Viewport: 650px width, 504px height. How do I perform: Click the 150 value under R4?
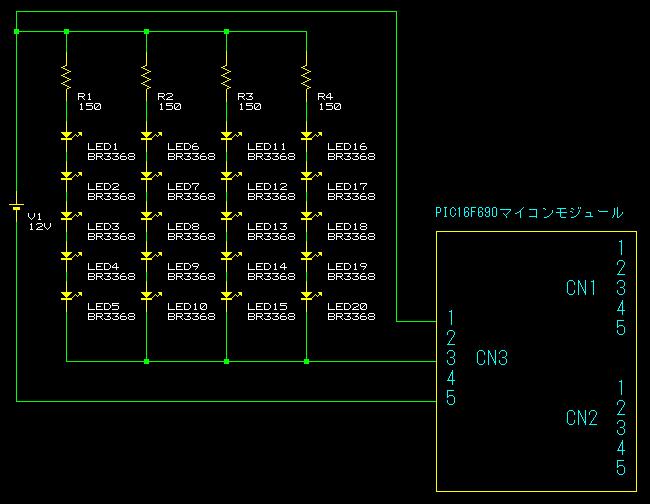(x=330, y=107)
